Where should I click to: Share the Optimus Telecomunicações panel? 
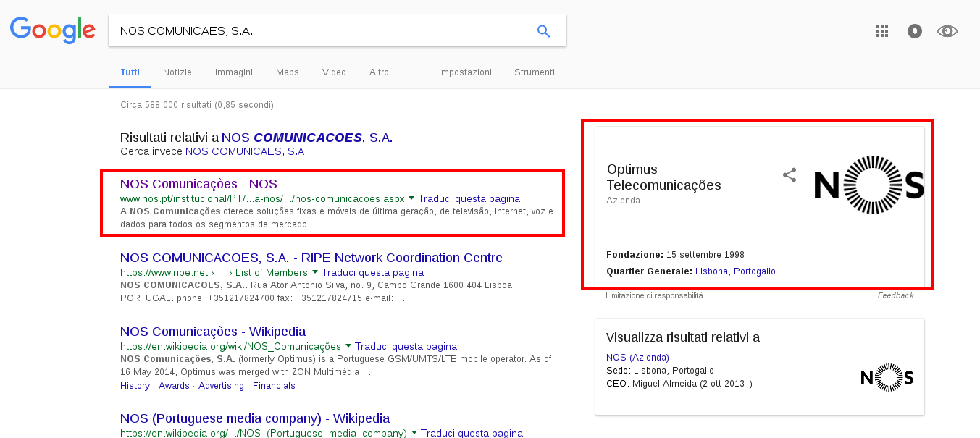tap(790, 174)
